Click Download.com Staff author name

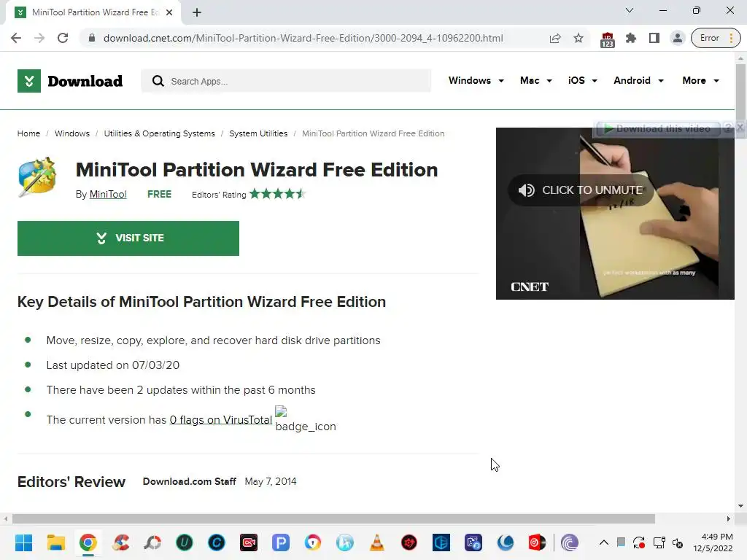click(189, 481)
